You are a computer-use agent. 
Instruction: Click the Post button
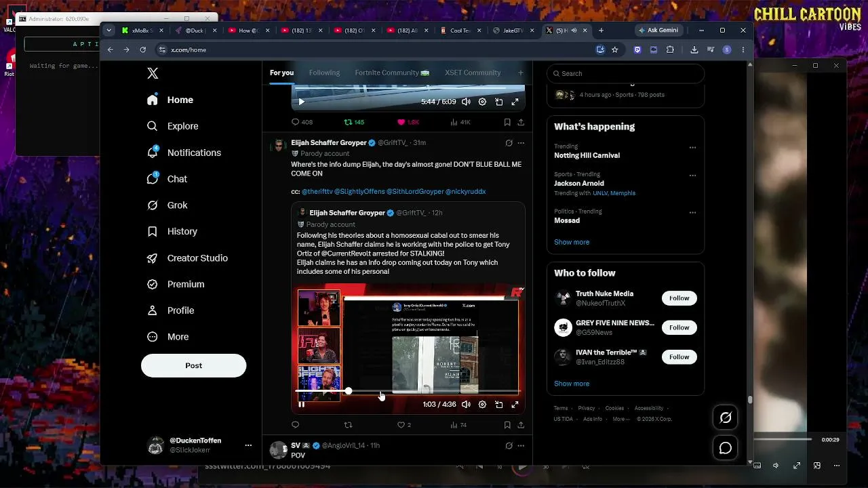193,365
